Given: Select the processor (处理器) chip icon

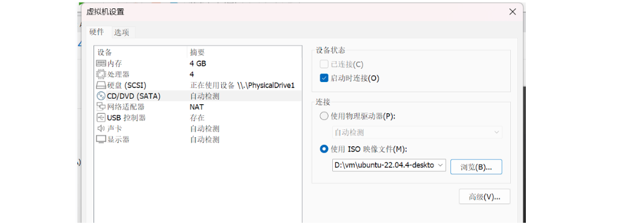Looking at the screenshot, I should tap(101, 74).
